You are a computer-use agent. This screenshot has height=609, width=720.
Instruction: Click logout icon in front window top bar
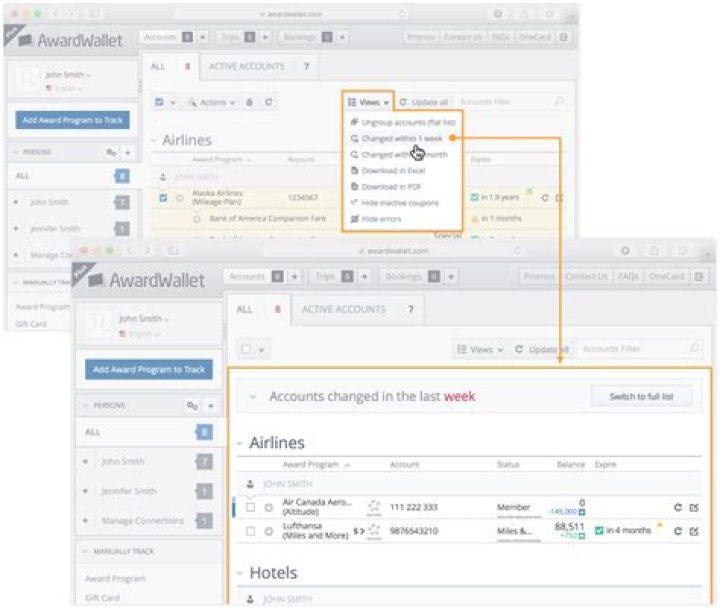pos(699,276)
